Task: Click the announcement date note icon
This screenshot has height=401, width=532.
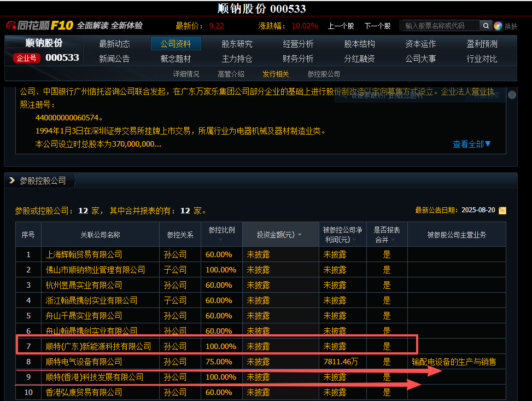Action: click(x=502, y=211)
